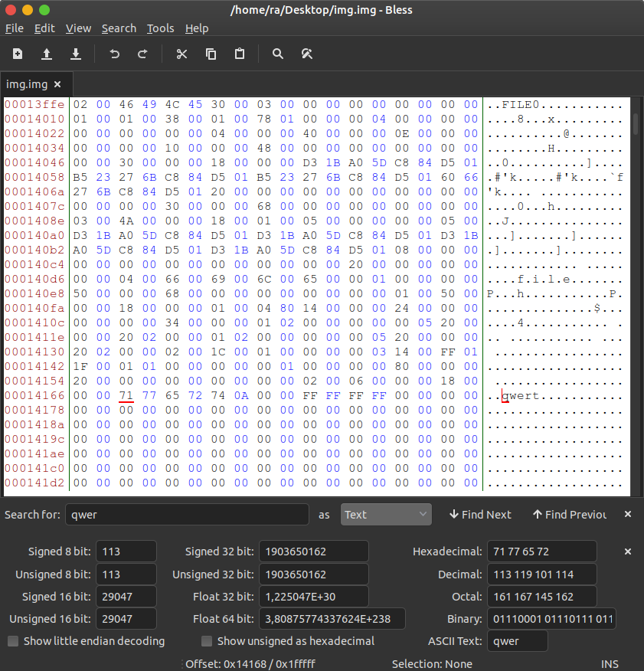The width and height of the screenshot is (644, 671).
Task: Click the underlined hex byte 71
Action: point(126,395)
